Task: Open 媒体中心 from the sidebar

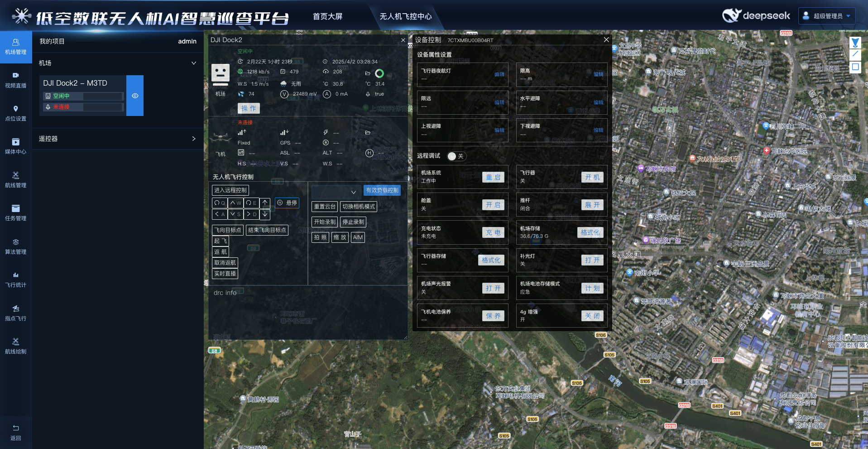Action: coord(16,146)
